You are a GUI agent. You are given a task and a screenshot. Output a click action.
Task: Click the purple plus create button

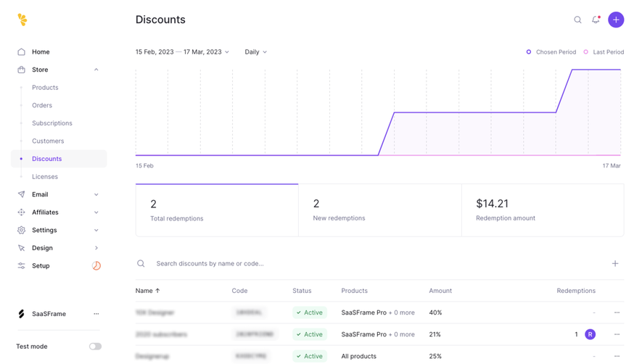coord(616,20)
